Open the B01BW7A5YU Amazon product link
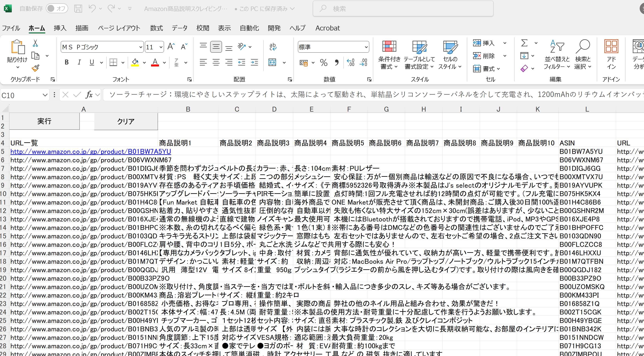The width and height of the screenshot is (644, 356). [91, 152]
